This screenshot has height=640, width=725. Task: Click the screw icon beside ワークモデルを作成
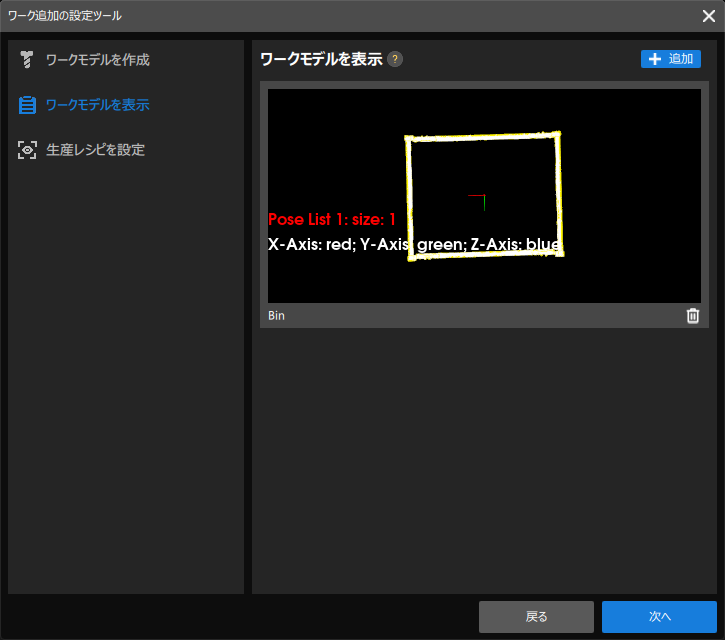point(27,60)
